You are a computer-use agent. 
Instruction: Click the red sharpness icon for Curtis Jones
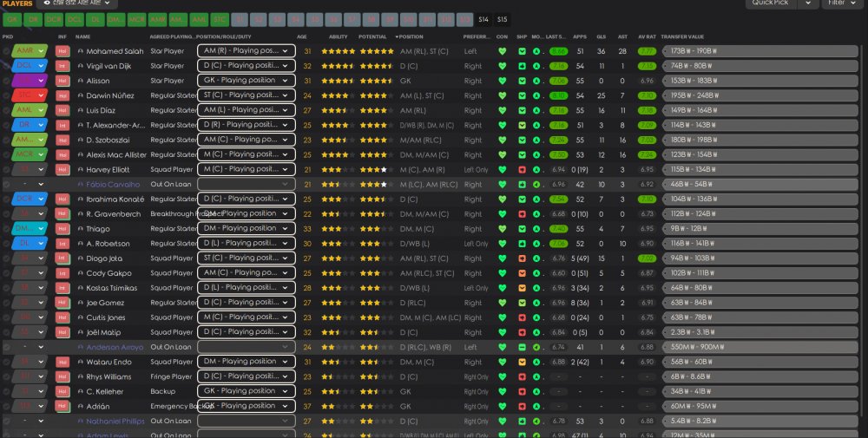[x=522, y=317]
